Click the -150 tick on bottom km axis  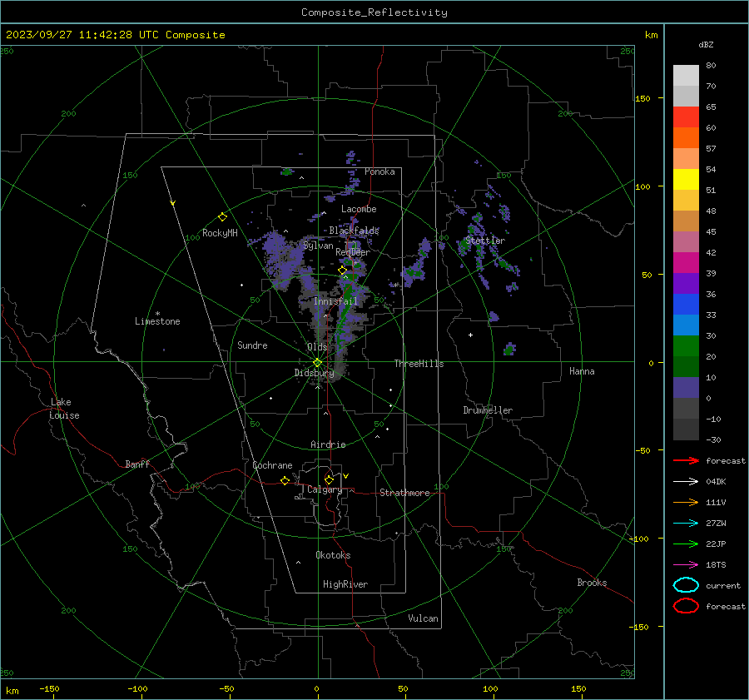click(49, 688)
